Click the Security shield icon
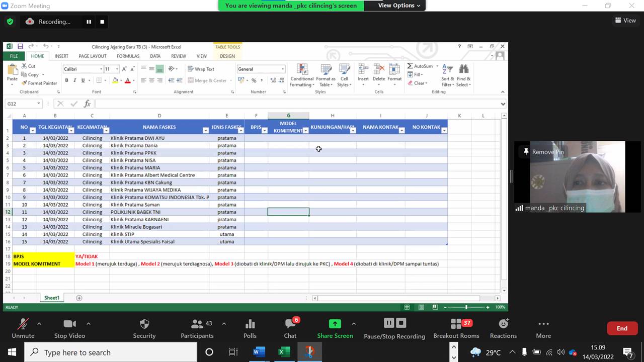 coord(144,324)
